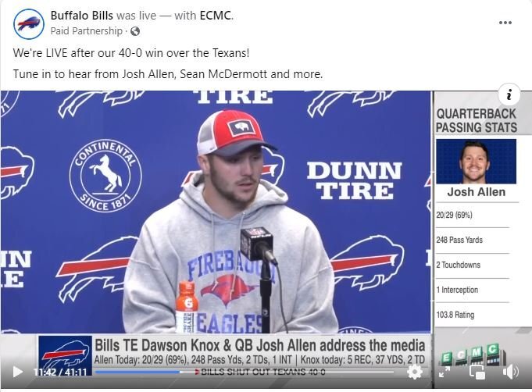Seek along the video progress bar
This screenshot has width=532, height=392.
point(245,372)
